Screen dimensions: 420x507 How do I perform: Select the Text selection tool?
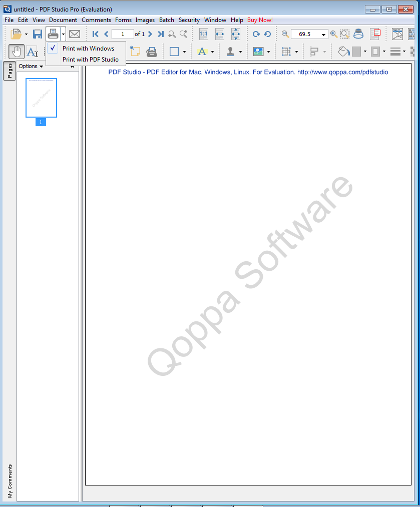click(x=32, y=51)
